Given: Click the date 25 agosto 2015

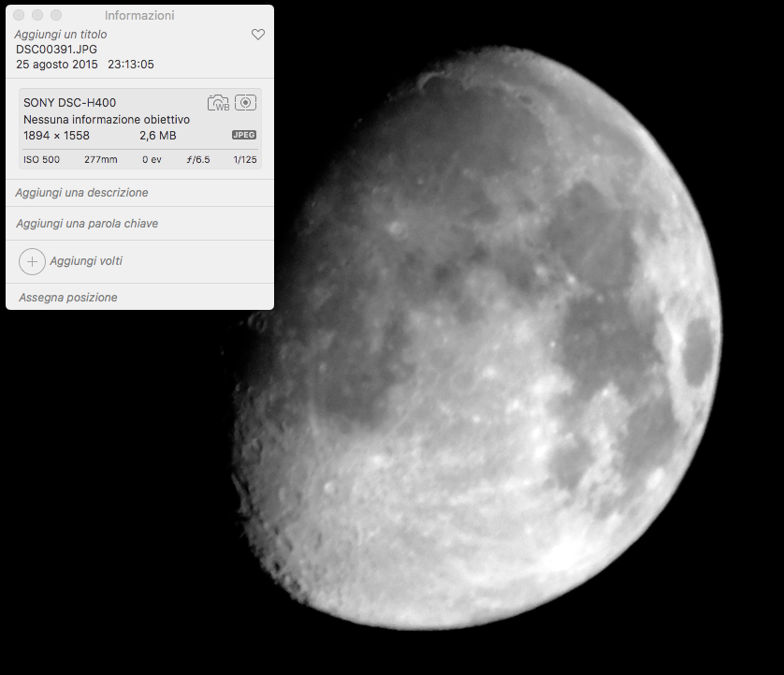Looking at the screenshot, I should pyautogui.click(x=55, y=65).
